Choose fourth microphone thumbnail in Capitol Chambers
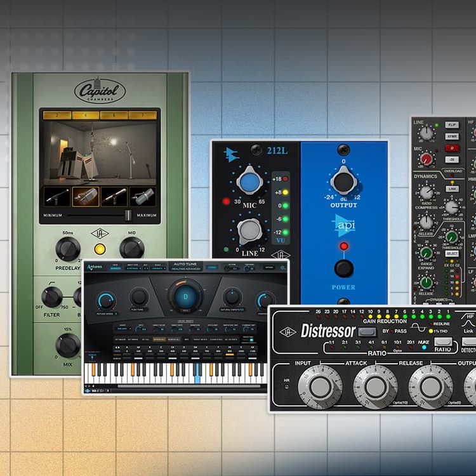Screen dimensions: 476x476 (x=143, y=197)
